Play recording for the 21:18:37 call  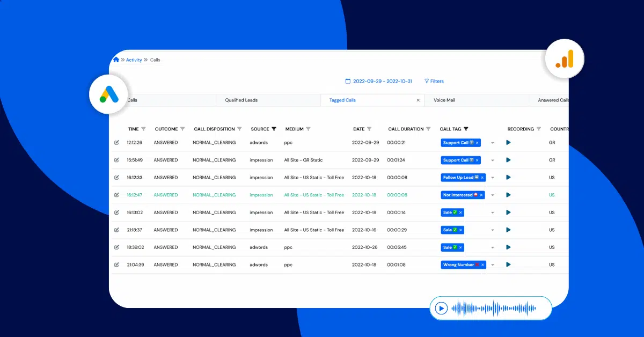[508, 230]
